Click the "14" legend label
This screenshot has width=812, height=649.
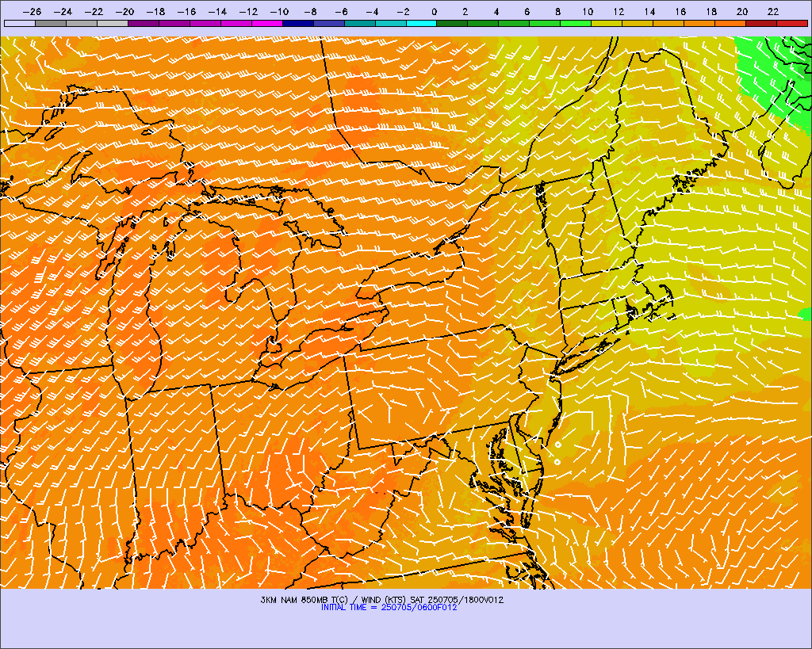[x=649, y=11]
